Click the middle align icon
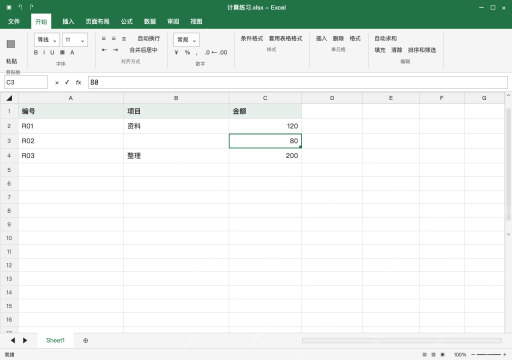Image resolution: width=512 pixels, height=360 pixels. point(114,39)
